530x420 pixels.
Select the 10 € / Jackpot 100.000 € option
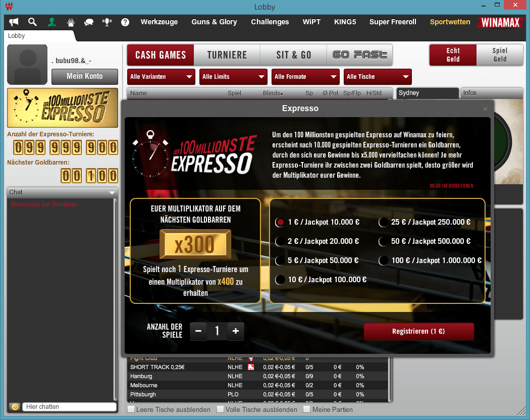pyautogui.click(x=280, y=280)
